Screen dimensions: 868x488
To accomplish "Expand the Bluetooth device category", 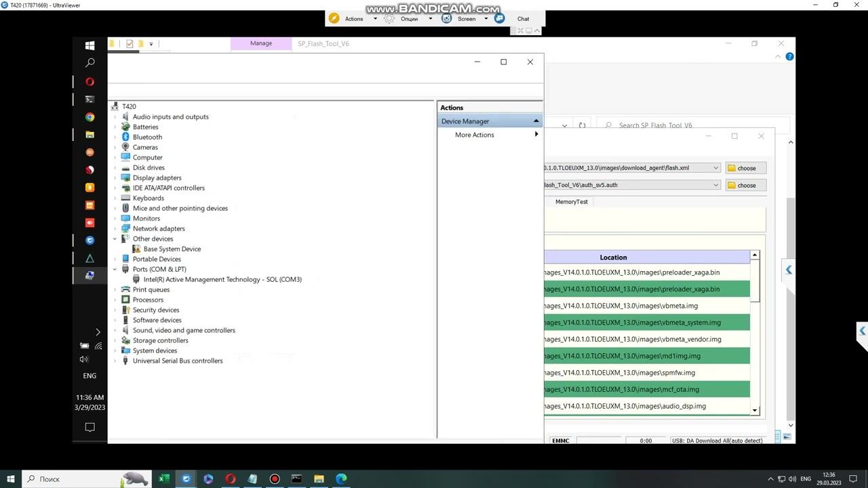I will [115, 137].
